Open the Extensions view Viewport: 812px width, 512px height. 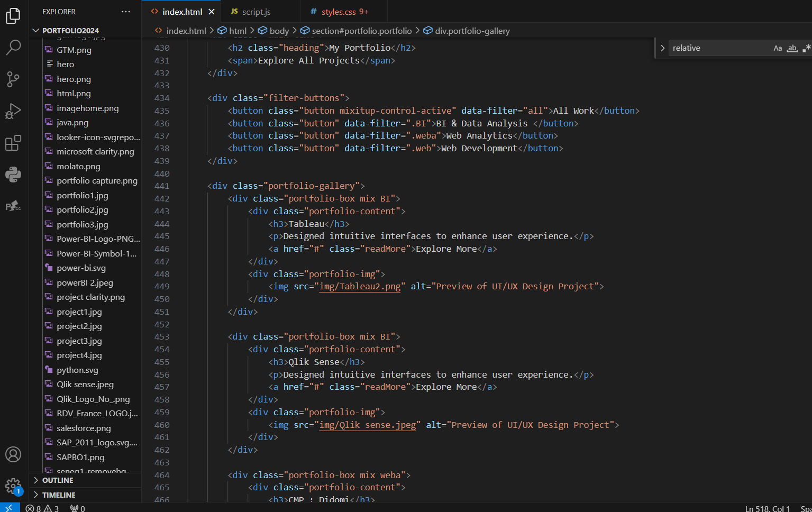click(13, 143)
